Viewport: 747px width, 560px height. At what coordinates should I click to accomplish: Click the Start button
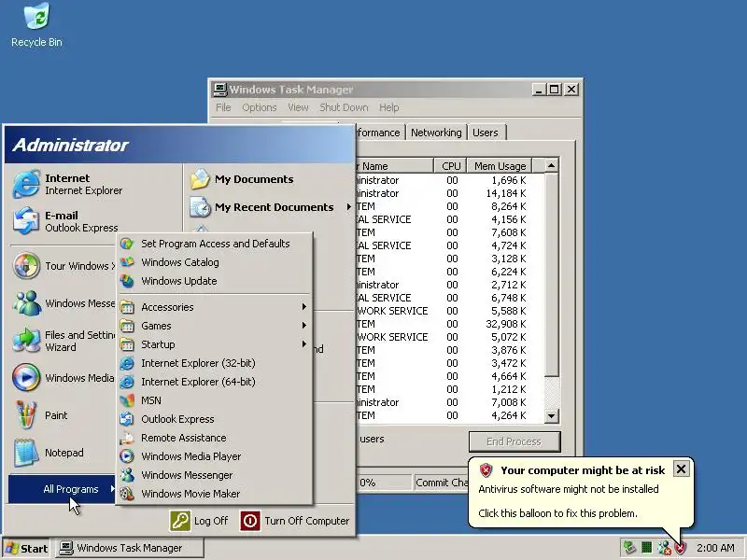pos(27,548)
